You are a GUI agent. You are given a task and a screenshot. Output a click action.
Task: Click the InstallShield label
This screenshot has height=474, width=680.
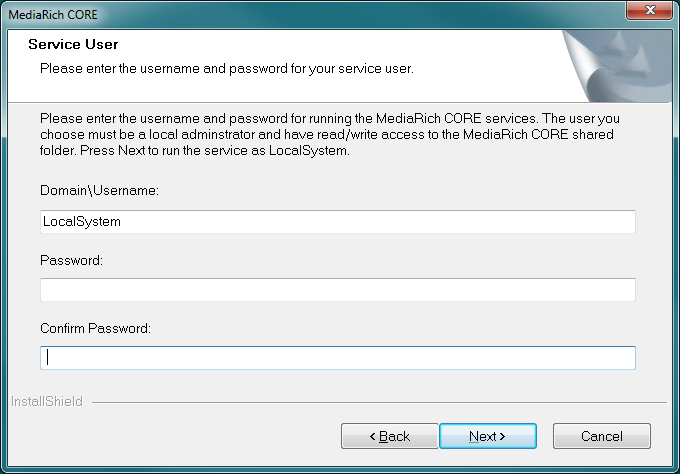(47, 402)
